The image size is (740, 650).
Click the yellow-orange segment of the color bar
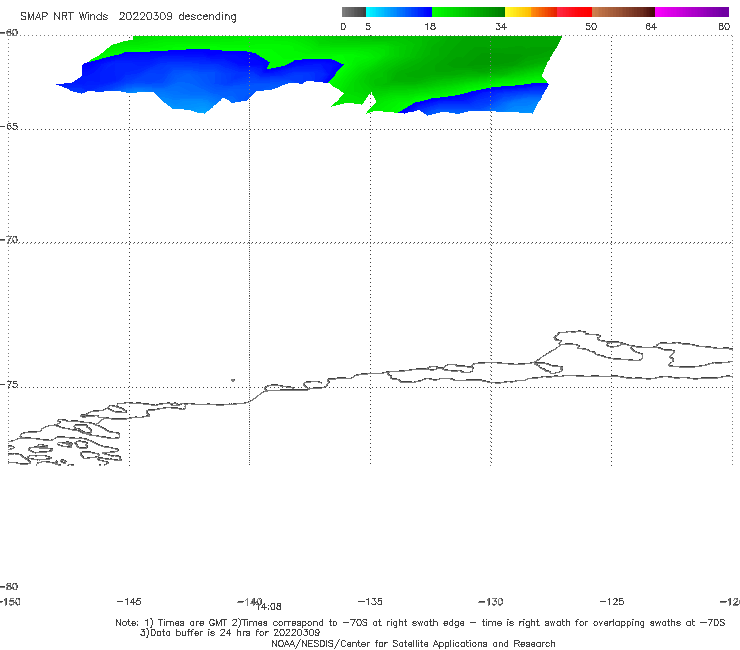pos(531,12)
